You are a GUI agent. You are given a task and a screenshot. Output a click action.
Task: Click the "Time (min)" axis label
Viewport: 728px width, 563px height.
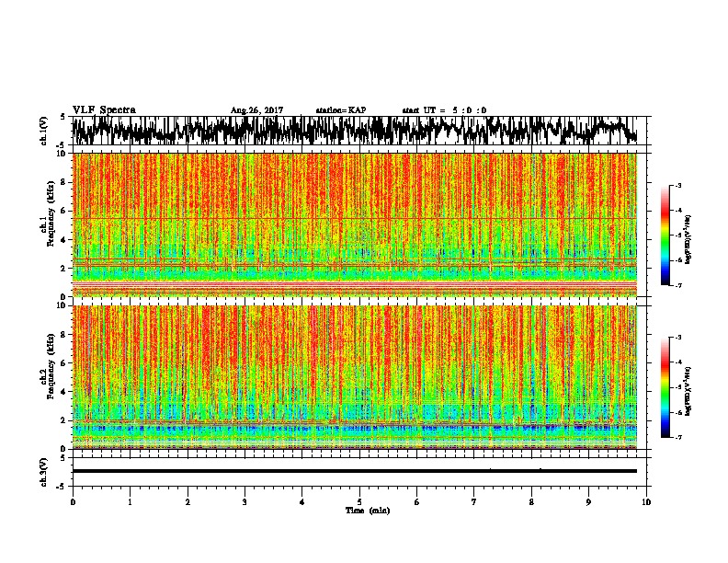368,511
